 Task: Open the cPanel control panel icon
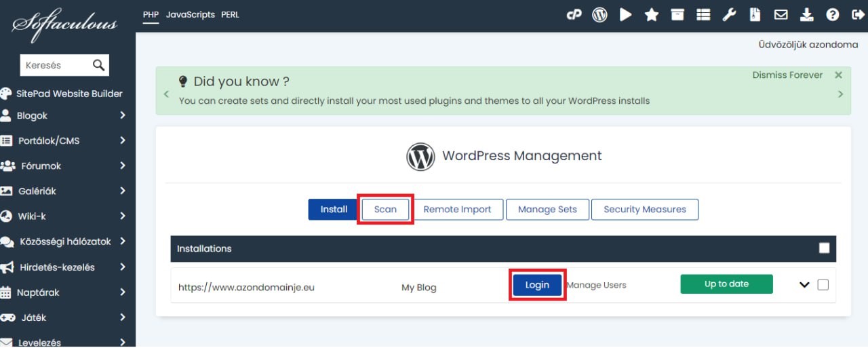(574, 15)
